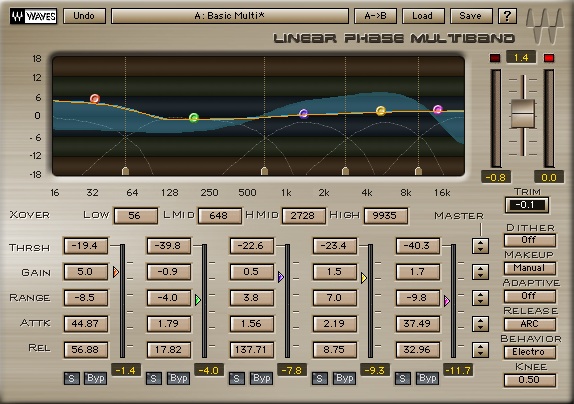
Task: Click the Load preset button
Action: click(423, 16)
